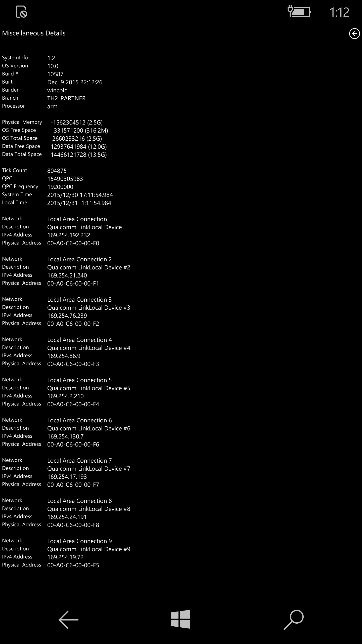Select the Build # value 10587

pos(55,74)
